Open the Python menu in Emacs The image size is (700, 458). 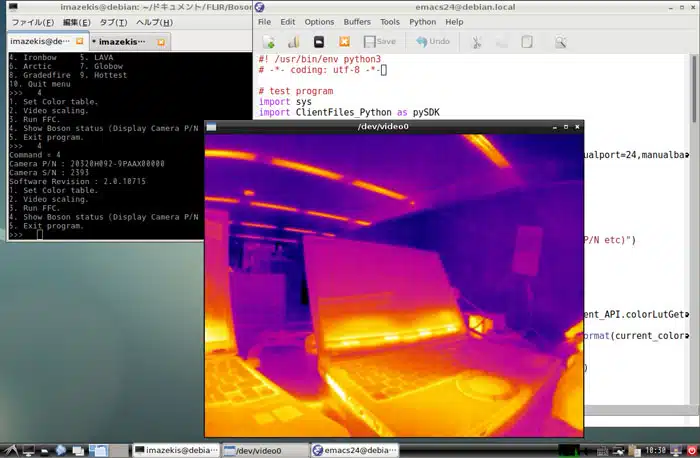coord(422,22)
